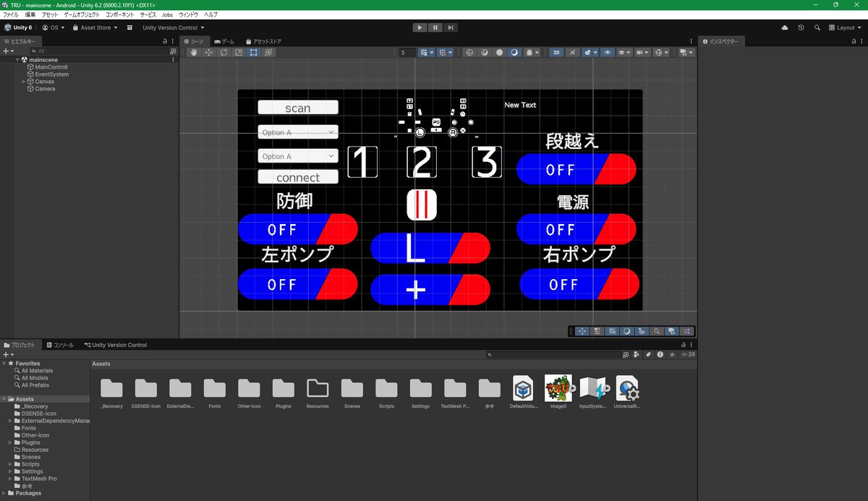Open the undo history clock icon
This screenshot has height=501, width=868.
click(x=801, y=27)
